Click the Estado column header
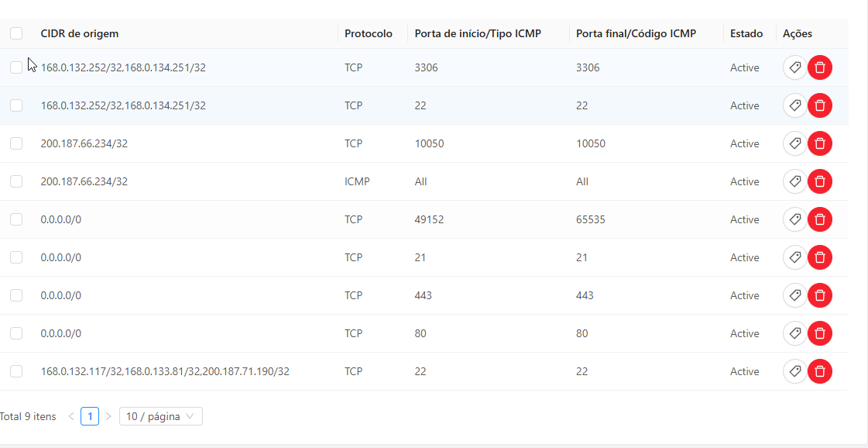 point(746,33)
